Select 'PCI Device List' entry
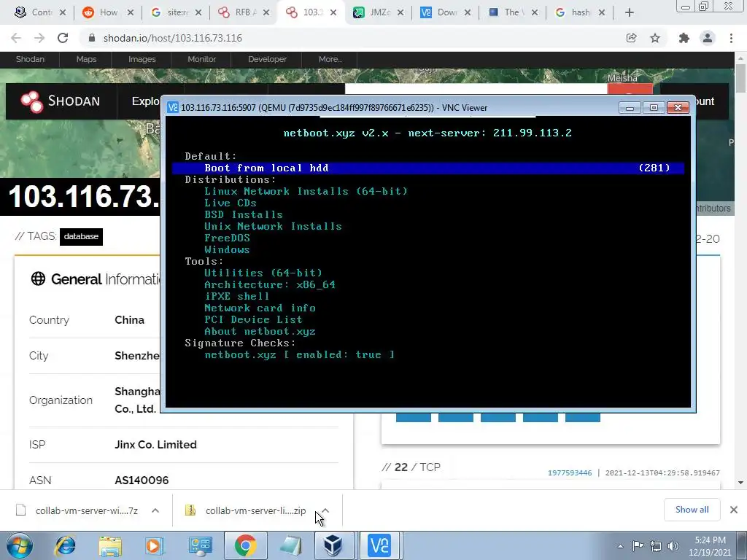 (253, 319)
